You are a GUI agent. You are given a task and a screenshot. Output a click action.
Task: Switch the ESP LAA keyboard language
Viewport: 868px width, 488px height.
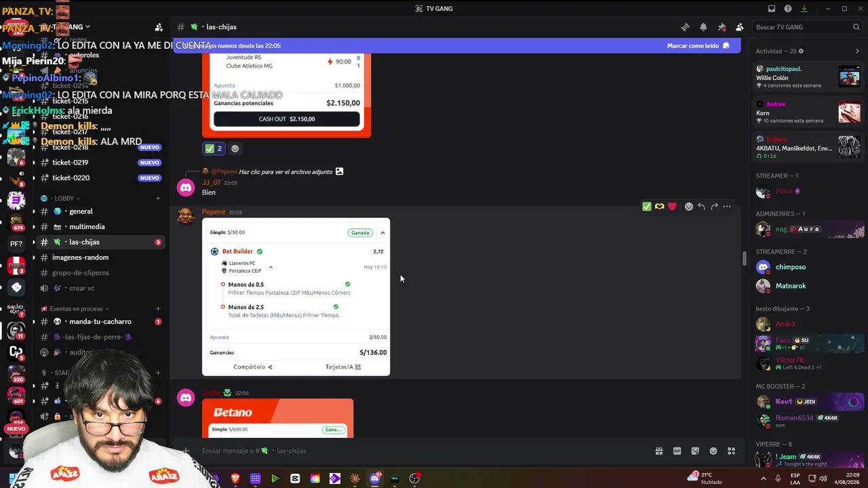(795, 479)
